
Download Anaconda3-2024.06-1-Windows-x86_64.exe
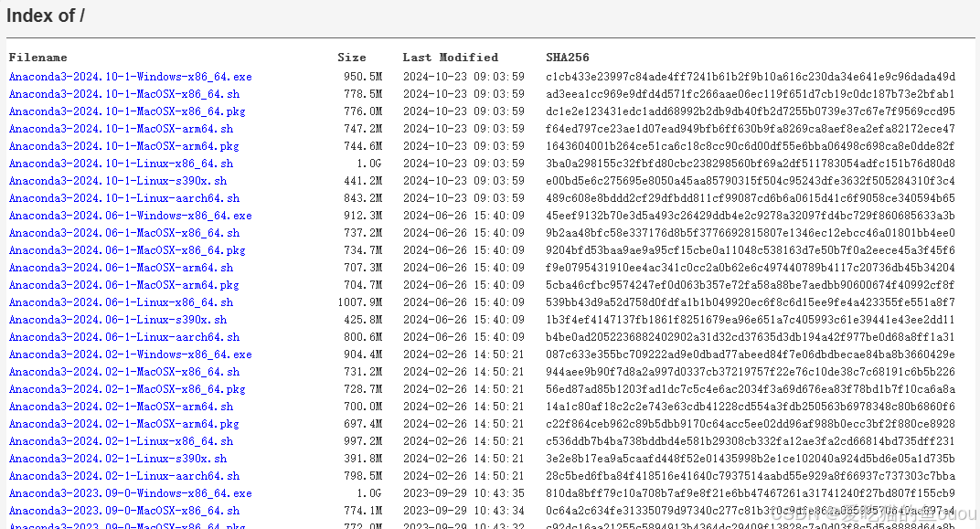point(130,216)
